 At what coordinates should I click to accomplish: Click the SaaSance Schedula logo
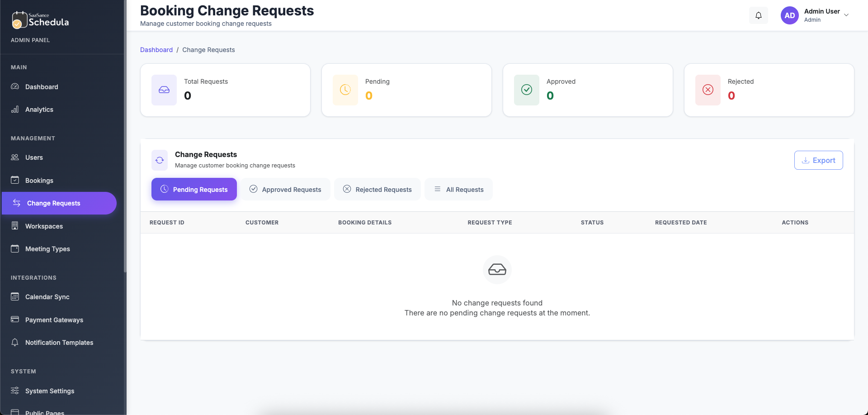coord(40,20)
